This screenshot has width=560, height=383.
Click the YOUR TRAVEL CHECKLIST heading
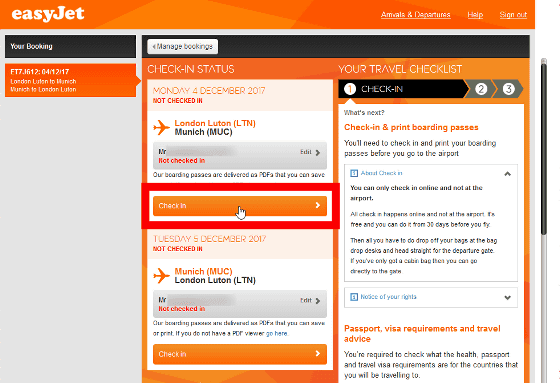point(400,69)
